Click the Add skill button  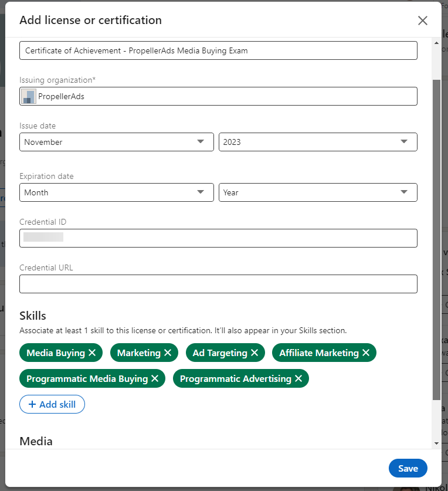52,404
